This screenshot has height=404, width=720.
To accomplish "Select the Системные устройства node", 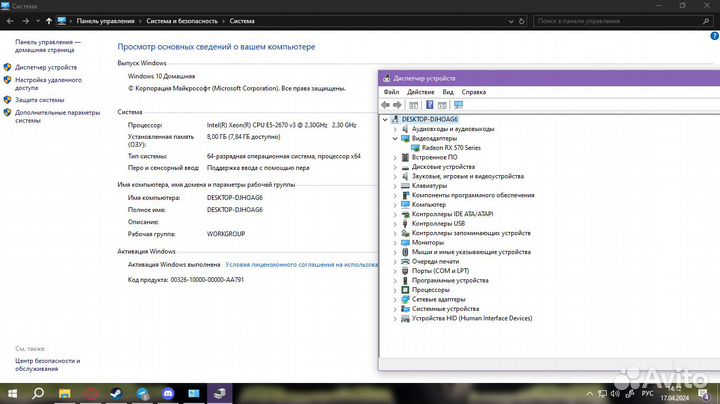I will [445, 309].
